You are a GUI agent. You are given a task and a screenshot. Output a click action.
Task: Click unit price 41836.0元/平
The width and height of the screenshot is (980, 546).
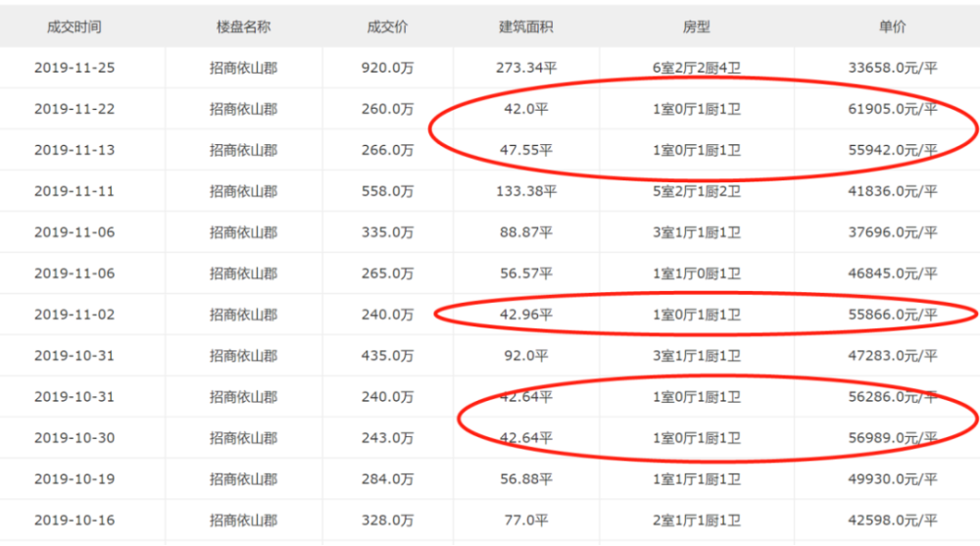click(x=893, y=191)
